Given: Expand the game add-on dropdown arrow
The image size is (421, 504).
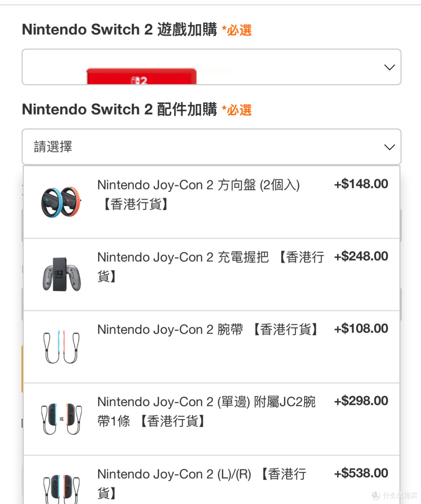Looking at the screenshot, I should [x=389, y=67].
